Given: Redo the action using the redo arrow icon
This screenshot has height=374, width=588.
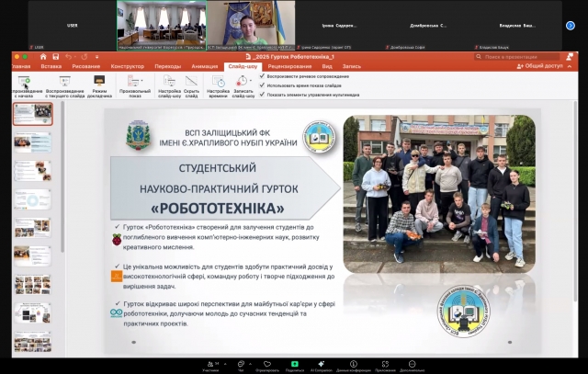Looking at the screenshot, I should pos(84,57).
